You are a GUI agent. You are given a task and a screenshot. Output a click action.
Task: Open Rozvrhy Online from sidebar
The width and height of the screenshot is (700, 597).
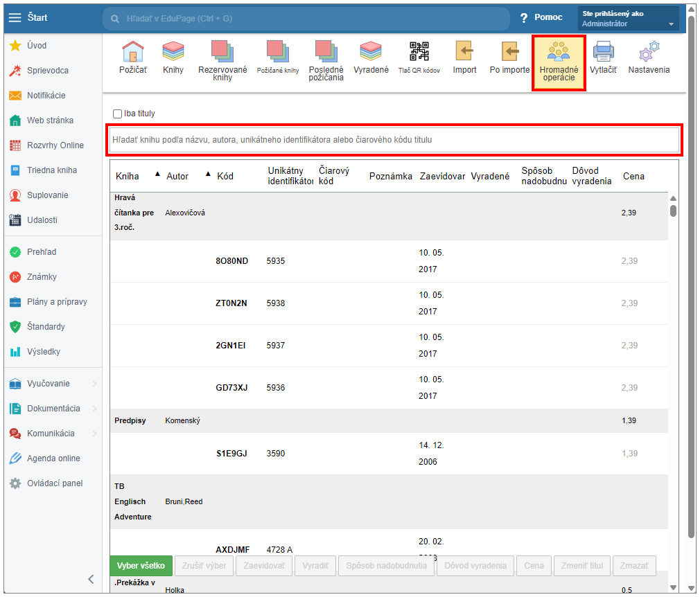pos(55,145)
